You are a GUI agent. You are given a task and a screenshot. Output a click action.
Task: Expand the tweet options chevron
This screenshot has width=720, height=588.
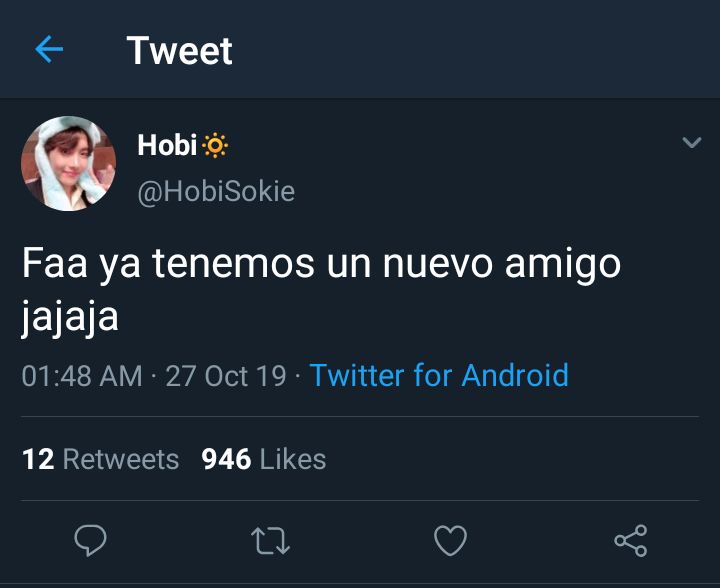[x=692, y=142]
